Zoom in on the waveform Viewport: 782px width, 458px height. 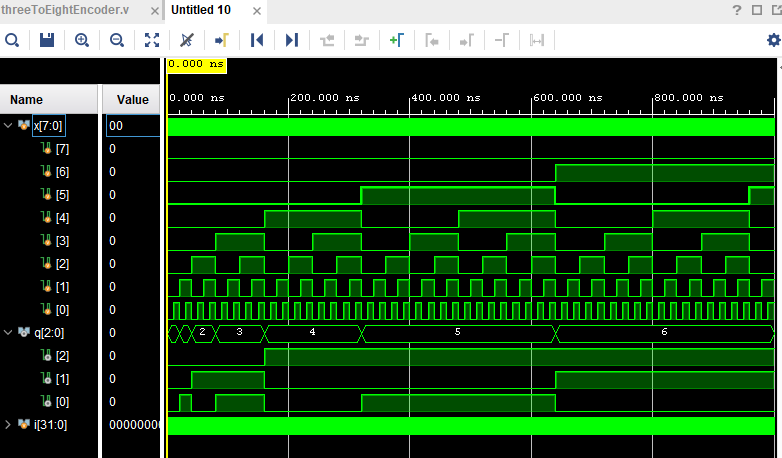tap(82, 40)
